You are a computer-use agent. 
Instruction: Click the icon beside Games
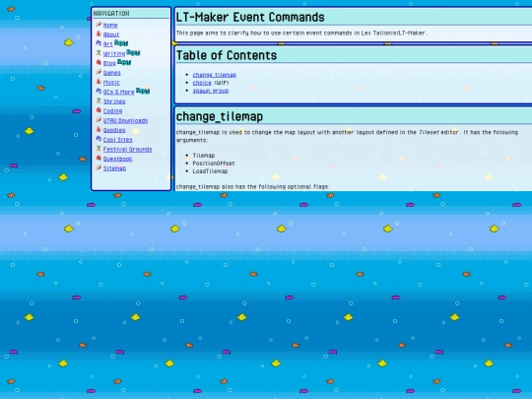(99, 72)
